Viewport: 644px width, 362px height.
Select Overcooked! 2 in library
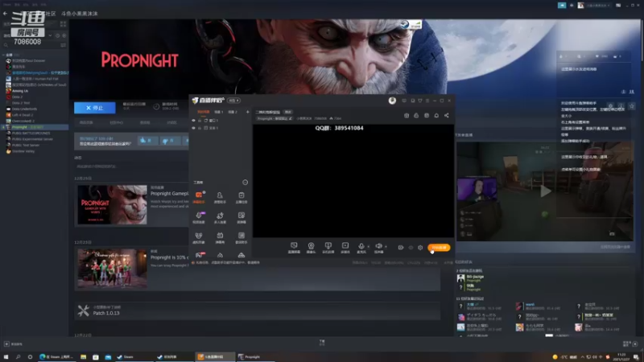(23, 121)
